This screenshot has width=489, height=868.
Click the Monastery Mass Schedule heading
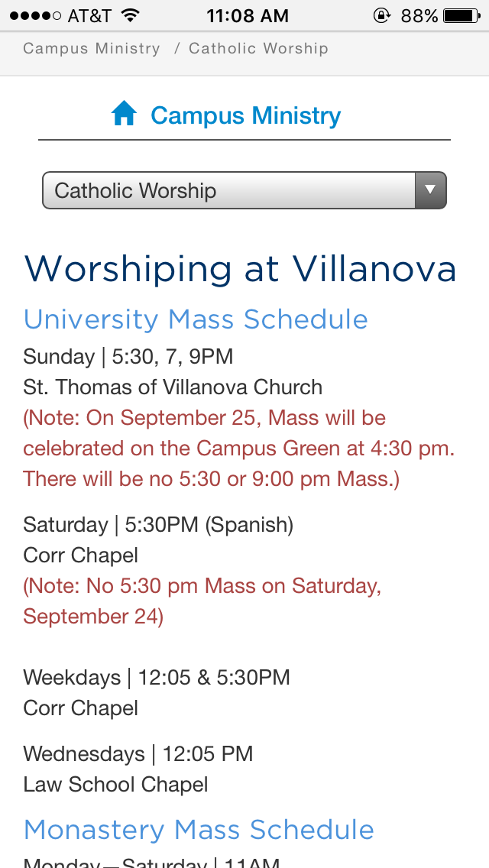click(x=199, y=829)
